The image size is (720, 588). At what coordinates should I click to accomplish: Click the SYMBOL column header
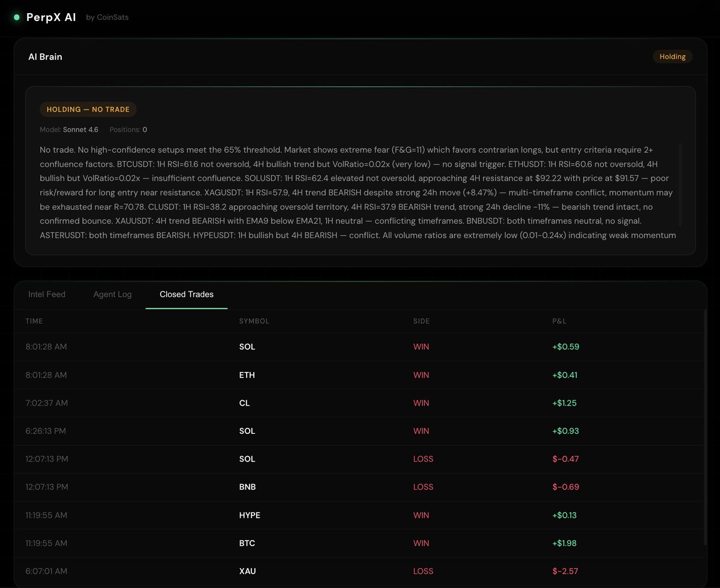coord(254,321)
